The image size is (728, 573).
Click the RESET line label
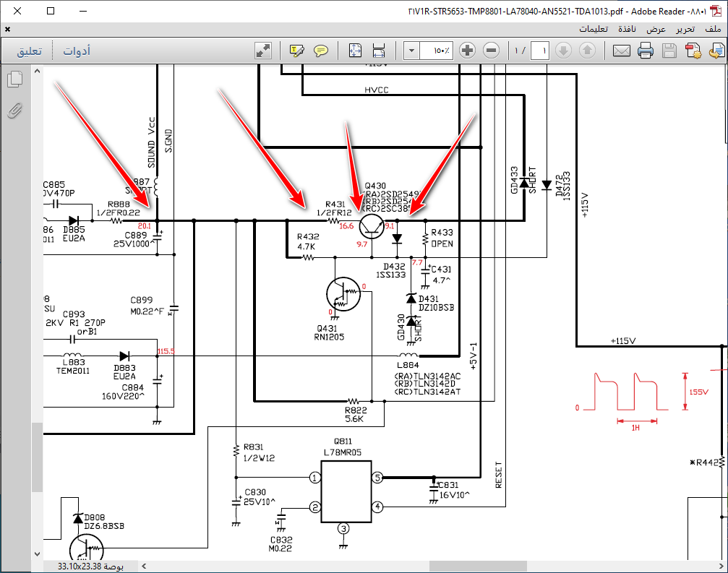pos(499,475)
